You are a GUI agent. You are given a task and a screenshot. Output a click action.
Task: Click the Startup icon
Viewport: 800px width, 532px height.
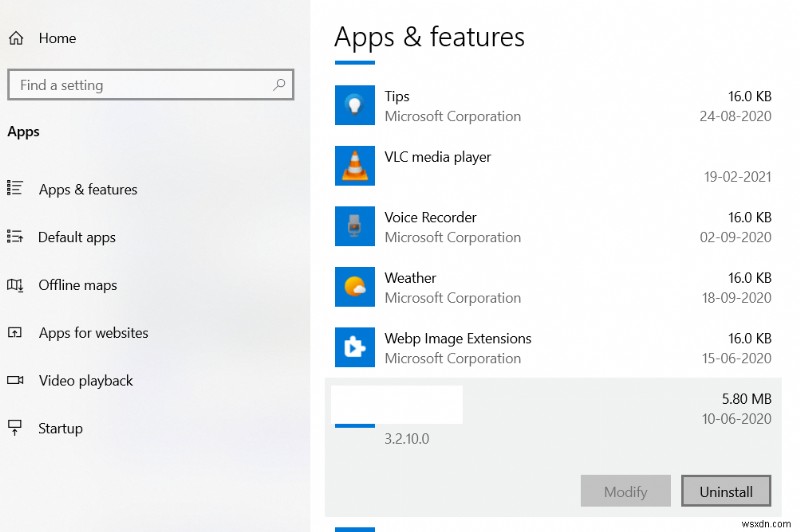pos(15,427)
